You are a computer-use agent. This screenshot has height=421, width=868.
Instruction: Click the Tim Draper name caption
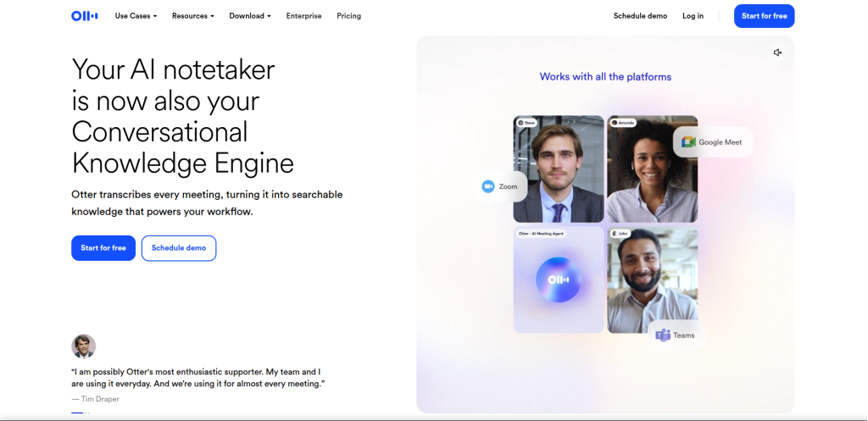[x=95, y=399]
